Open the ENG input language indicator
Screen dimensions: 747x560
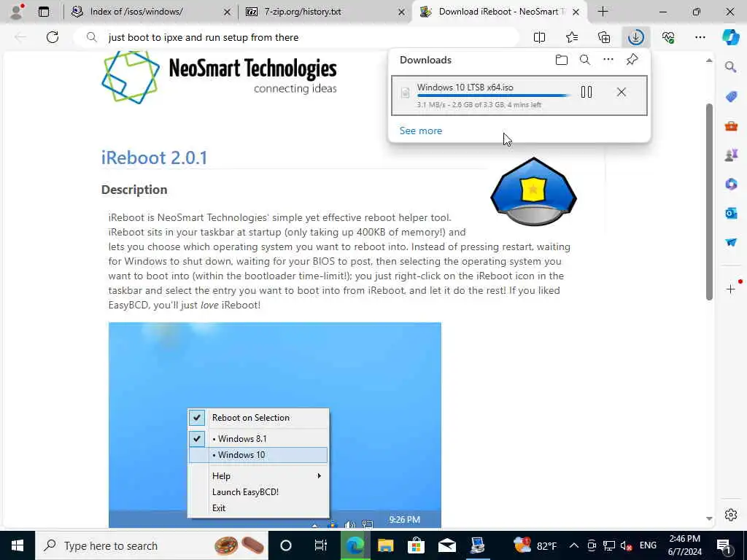coord(648,545)
